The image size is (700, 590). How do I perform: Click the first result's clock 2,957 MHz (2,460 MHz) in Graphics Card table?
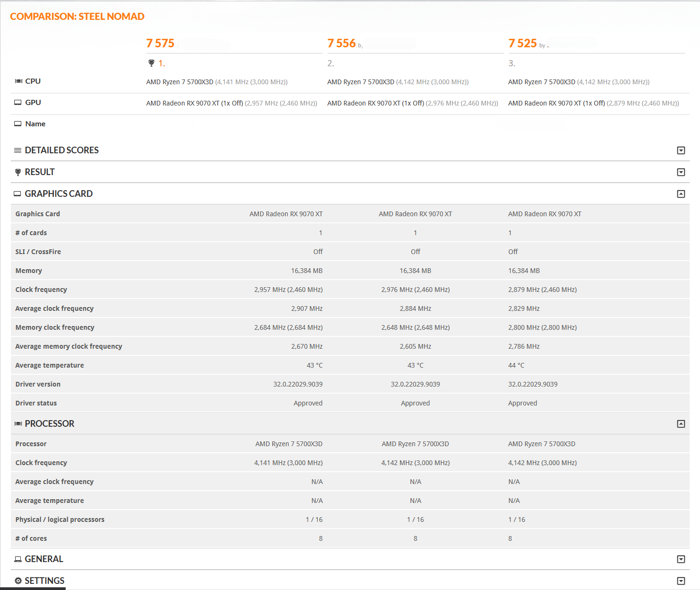[288, 290]
